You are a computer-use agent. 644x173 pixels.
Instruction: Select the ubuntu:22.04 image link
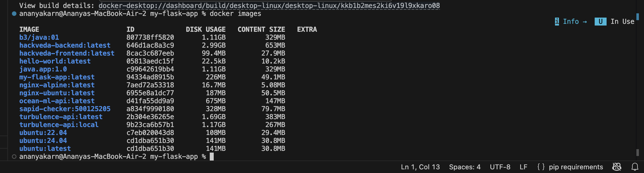pyautogui.click(x=43, y=132)
